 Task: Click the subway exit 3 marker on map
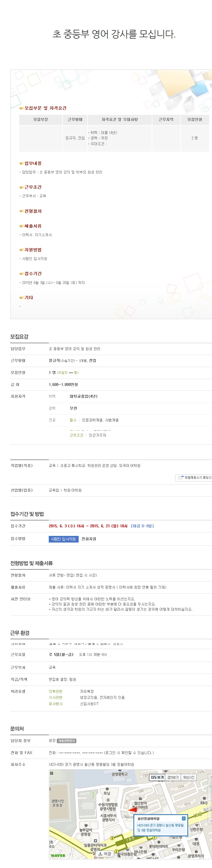112,838
